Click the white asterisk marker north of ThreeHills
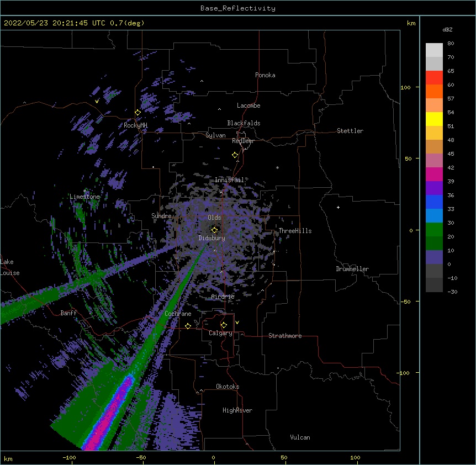This screenshot has height=465, width=476. [277, 167]
